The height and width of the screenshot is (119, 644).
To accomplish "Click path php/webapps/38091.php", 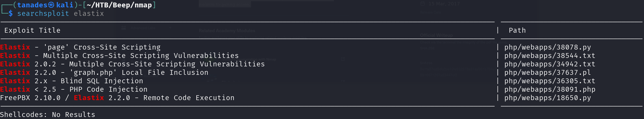I will coord(550,89).
